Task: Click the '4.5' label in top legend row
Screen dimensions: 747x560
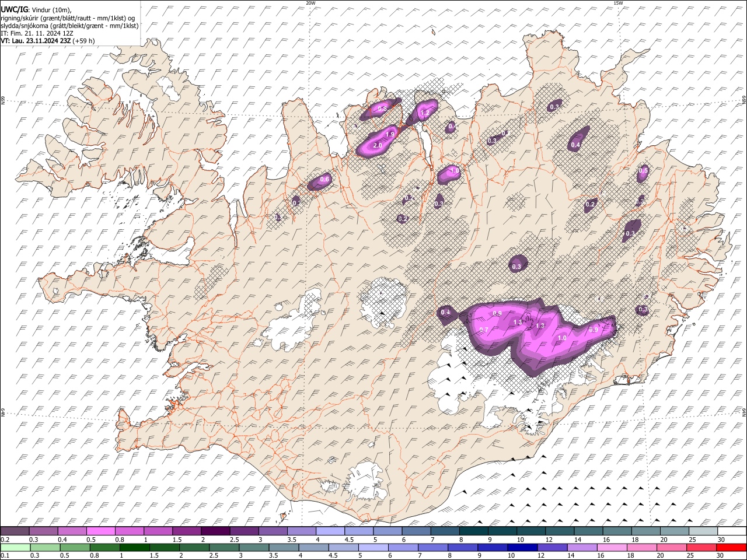Action: 348,540
